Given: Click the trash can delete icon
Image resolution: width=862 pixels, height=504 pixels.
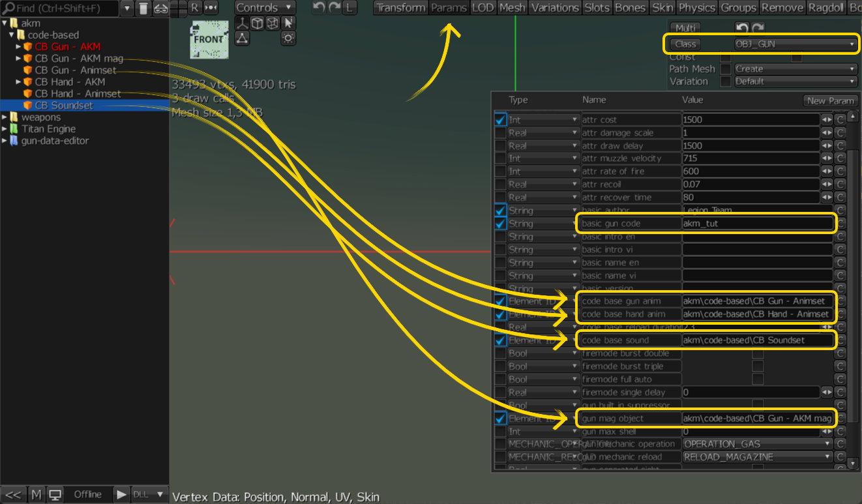Looking at the screenshot, I should click(143, 8).
